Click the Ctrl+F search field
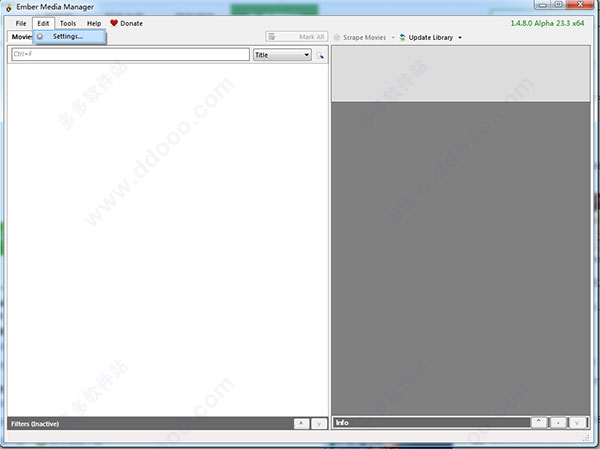The image size is (600, 449). pos(130,54)
